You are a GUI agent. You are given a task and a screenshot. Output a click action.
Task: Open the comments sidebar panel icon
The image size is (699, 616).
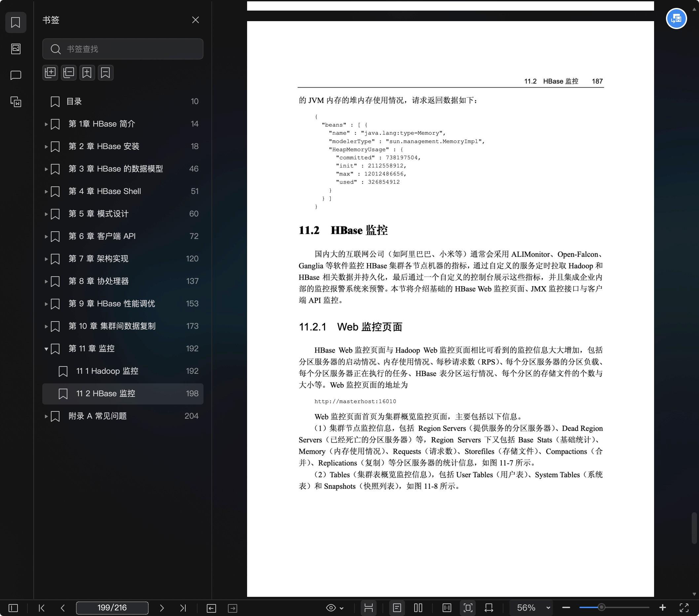point(16,75)
